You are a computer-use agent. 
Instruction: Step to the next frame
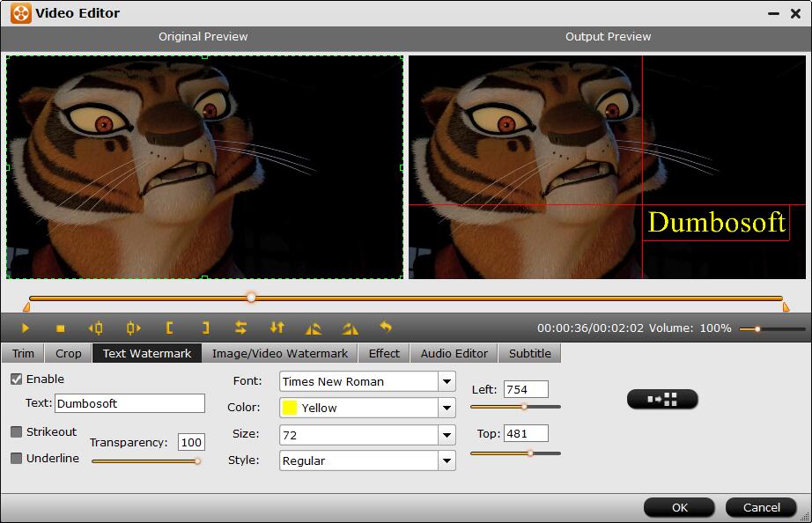133,328
